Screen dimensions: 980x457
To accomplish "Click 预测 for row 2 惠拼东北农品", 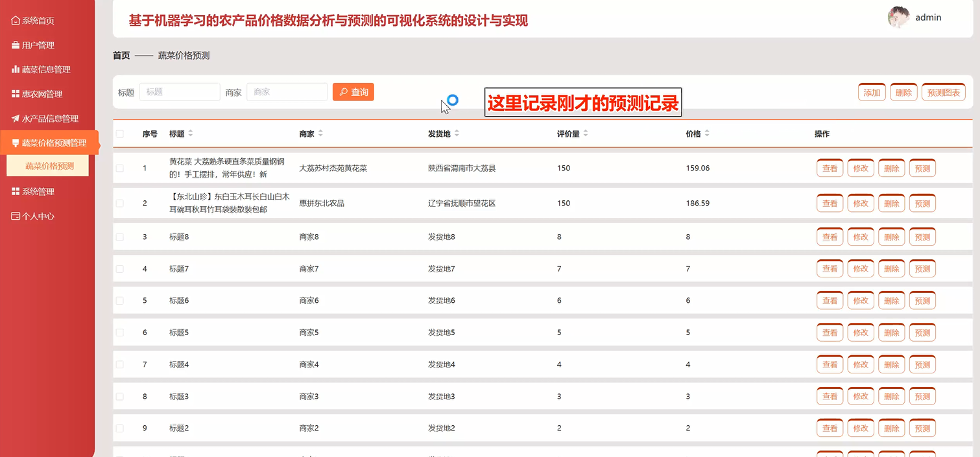I will click(x=922, y=204).
